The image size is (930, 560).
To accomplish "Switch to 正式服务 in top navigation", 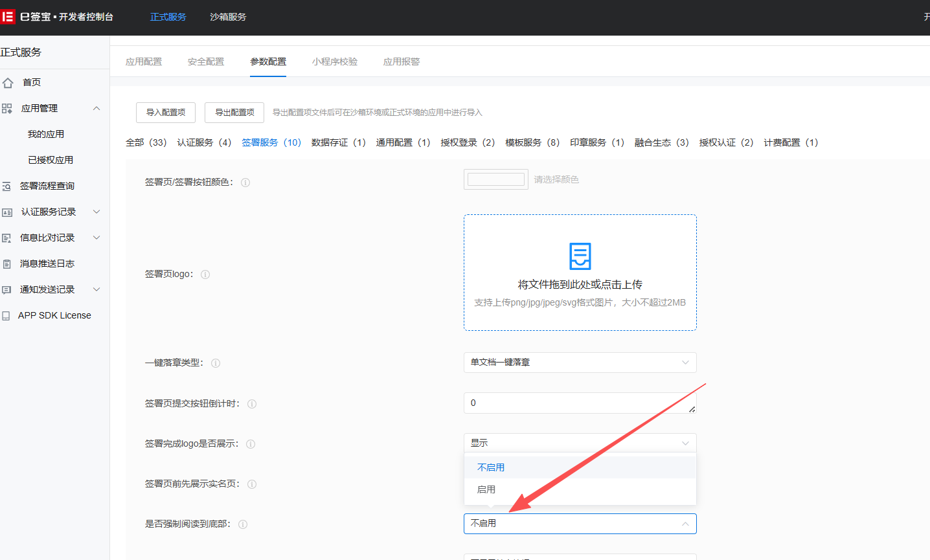I will click(x=168, y=17).
